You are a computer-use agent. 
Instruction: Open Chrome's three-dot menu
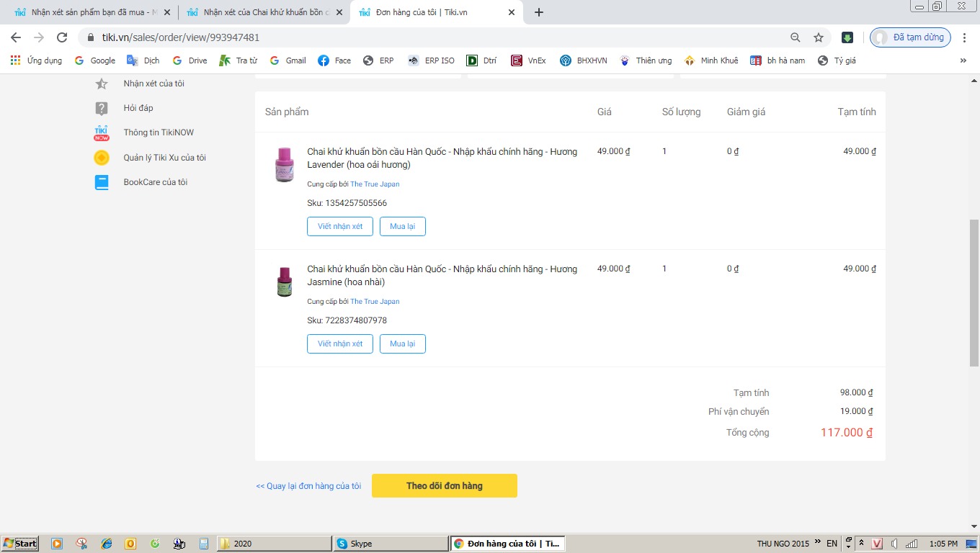[x=965, y=37]
